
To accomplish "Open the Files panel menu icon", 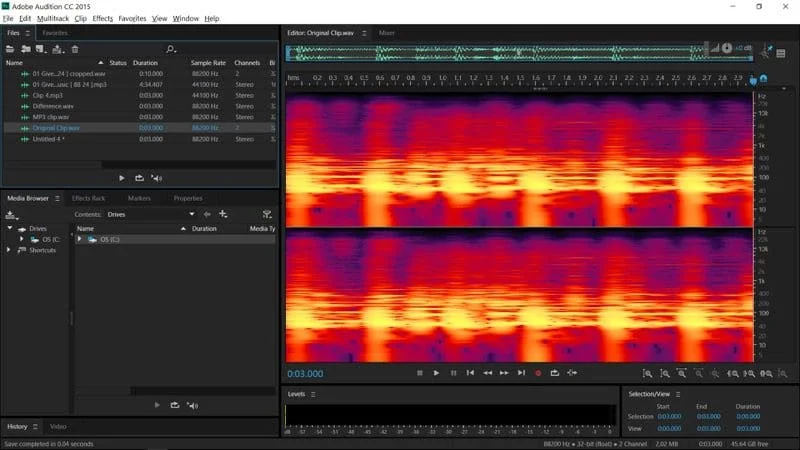I will (x=28, y=33).
